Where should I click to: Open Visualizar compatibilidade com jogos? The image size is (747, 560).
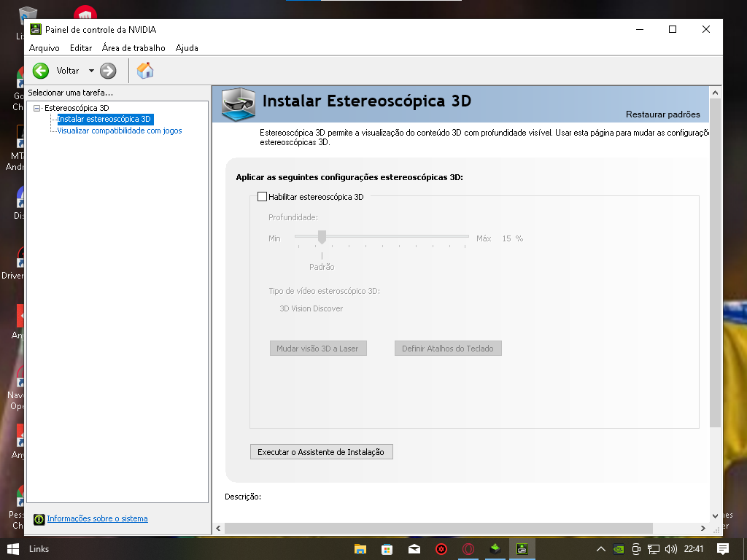click(x=120, y=131)
